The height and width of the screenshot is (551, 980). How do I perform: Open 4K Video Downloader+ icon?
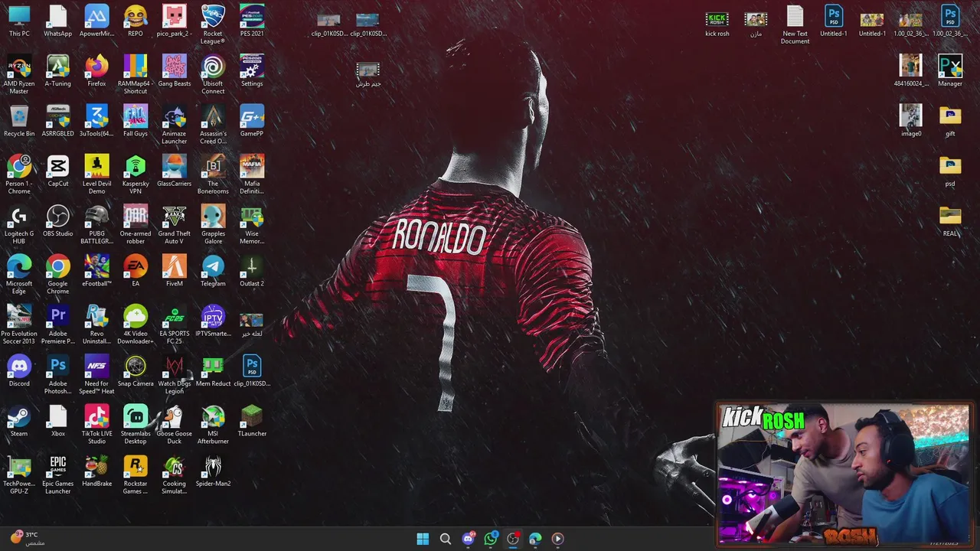[136, 324]
